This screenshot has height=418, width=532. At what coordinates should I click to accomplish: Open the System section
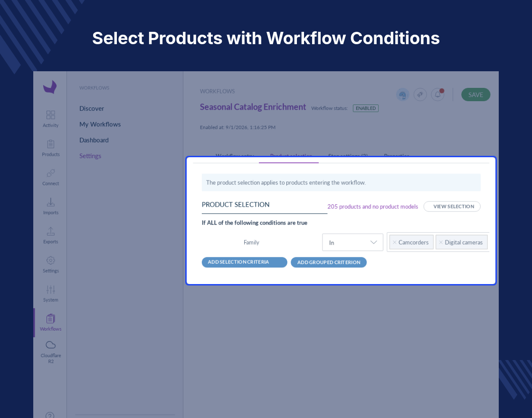pyautogui.click(x=50, y=294)
